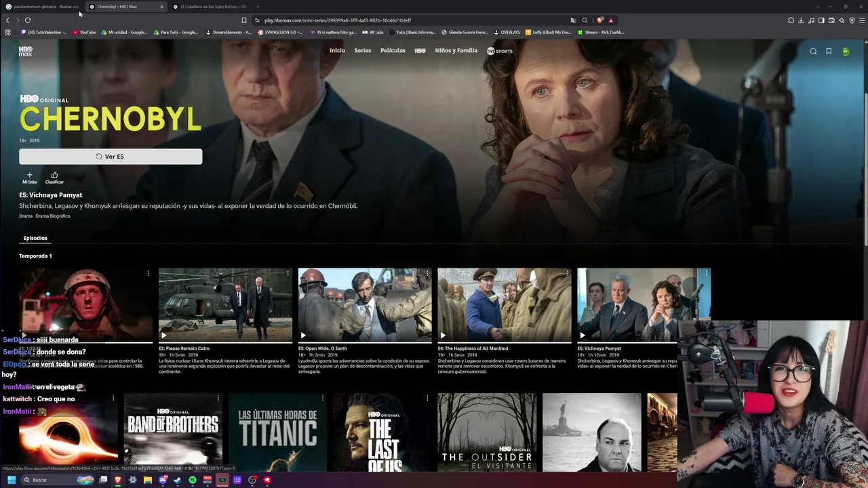Play the E3: Open Wide, O Earth thumbnail
868x488 pixels.
[x=365, y=305]
